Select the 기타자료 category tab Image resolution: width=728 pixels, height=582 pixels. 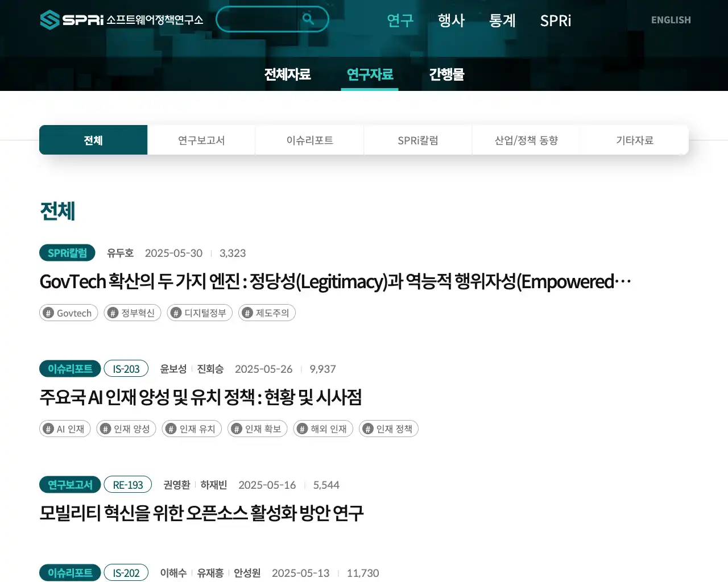(x=635, y=140)
